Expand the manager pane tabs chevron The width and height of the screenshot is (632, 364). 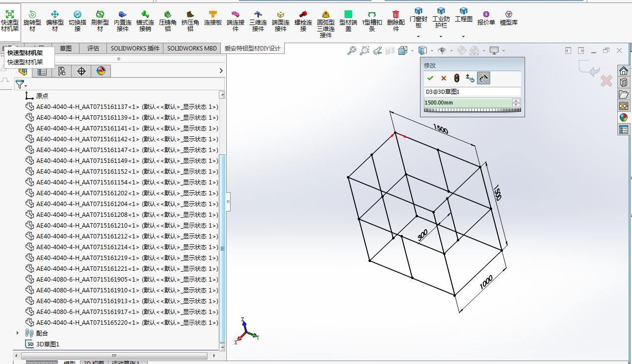point(221,71)
